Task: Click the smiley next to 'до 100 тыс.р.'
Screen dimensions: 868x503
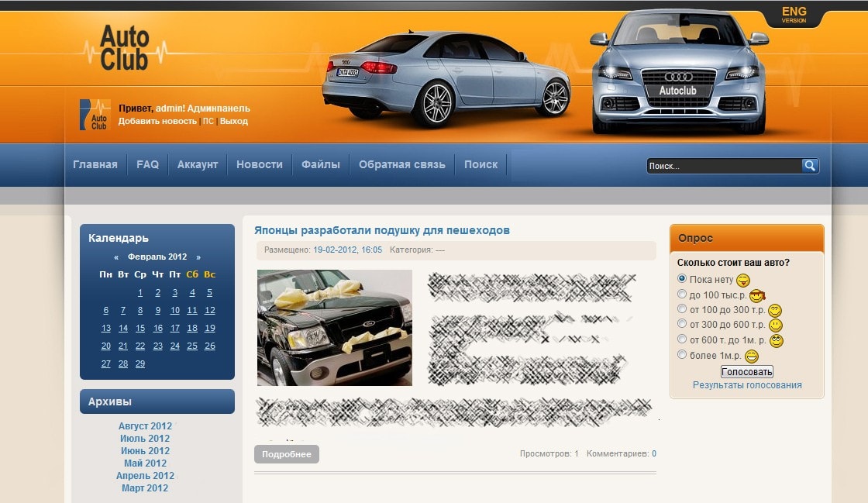Action: point(756,296)
